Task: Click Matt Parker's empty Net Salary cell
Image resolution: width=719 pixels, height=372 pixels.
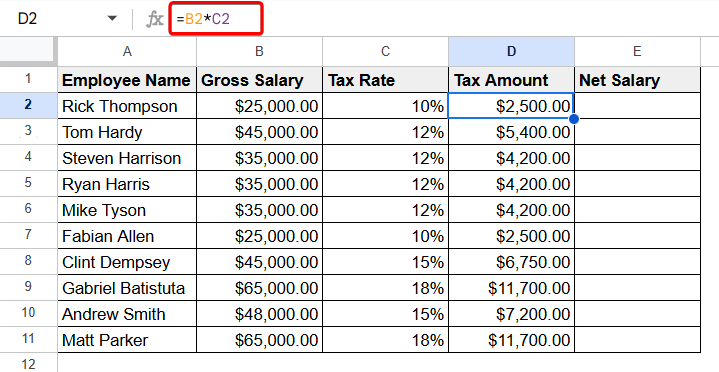Action: pyautogui.click(x=637, y=340)
